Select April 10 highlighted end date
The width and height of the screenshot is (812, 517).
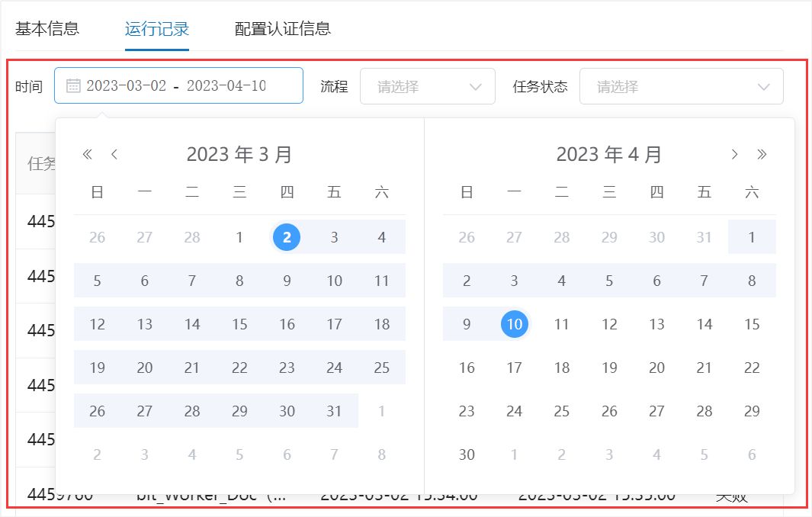[515, 324]
